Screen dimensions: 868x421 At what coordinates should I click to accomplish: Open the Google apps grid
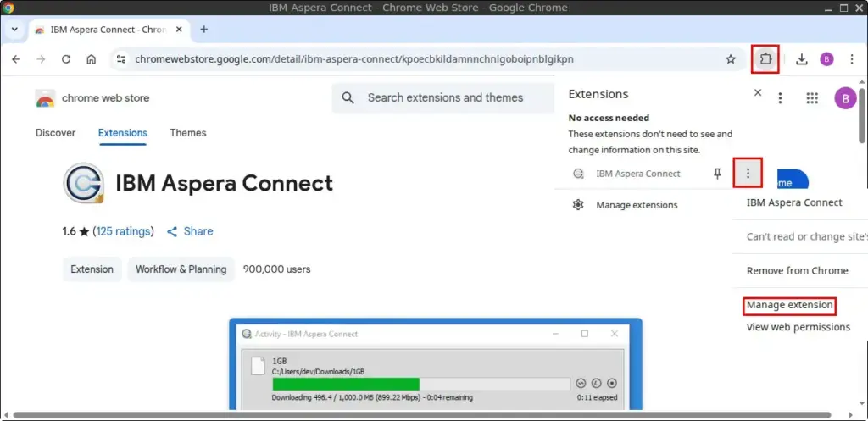click(x=812, y=98)
